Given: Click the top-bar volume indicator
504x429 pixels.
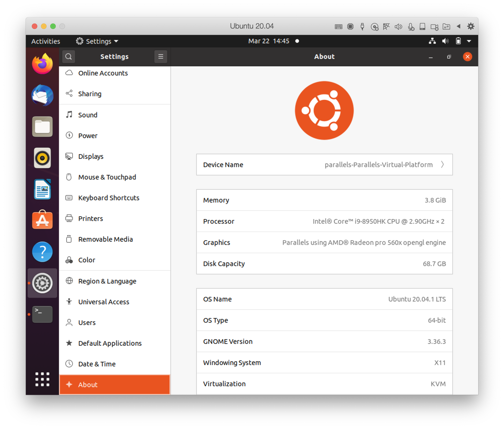Looking at the screenshot, I should [x=445, y=41].
